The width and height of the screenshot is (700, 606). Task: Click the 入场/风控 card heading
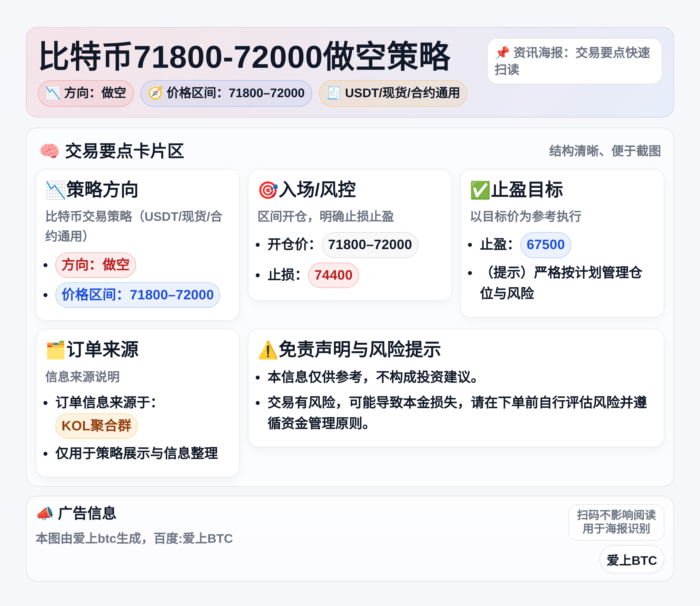tap(317, 190)
